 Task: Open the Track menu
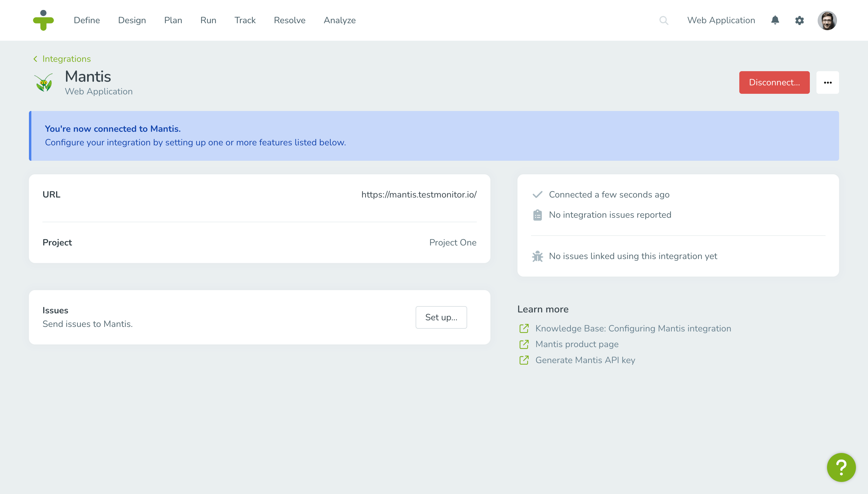point(245,21)
